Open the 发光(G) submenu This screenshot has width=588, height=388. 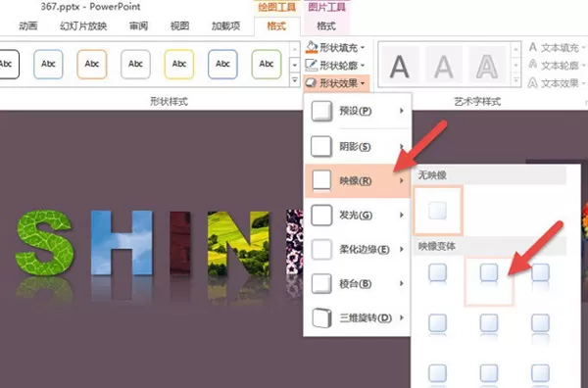pos(358,215)
